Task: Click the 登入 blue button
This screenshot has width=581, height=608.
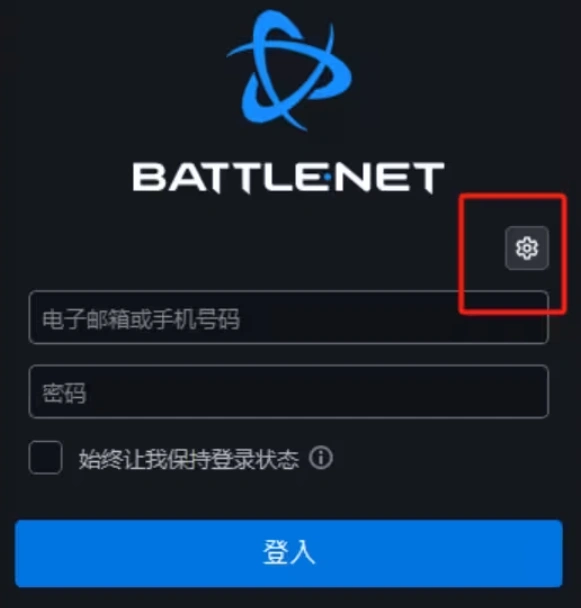Action: [x=289, y=553]
